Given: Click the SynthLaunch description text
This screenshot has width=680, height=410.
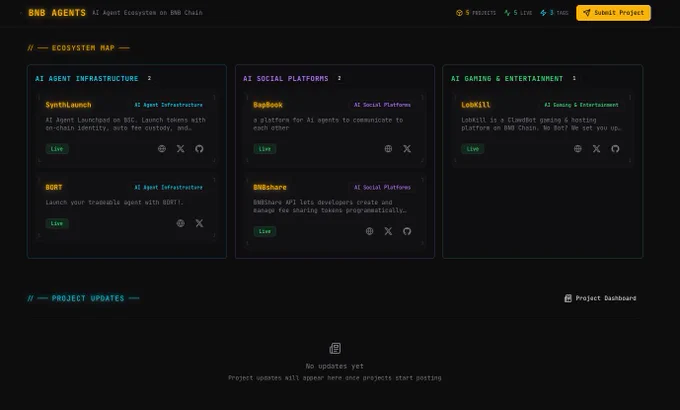Looking at the screenshot, I should 125,124.
